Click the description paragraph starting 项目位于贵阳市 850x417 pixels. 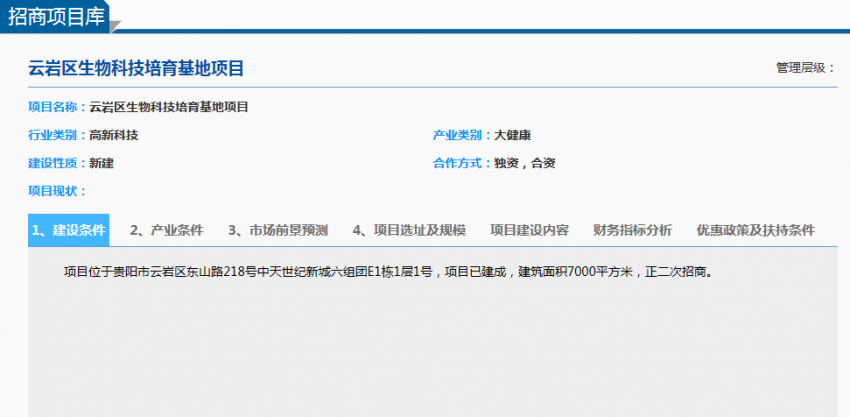[388, 272]
